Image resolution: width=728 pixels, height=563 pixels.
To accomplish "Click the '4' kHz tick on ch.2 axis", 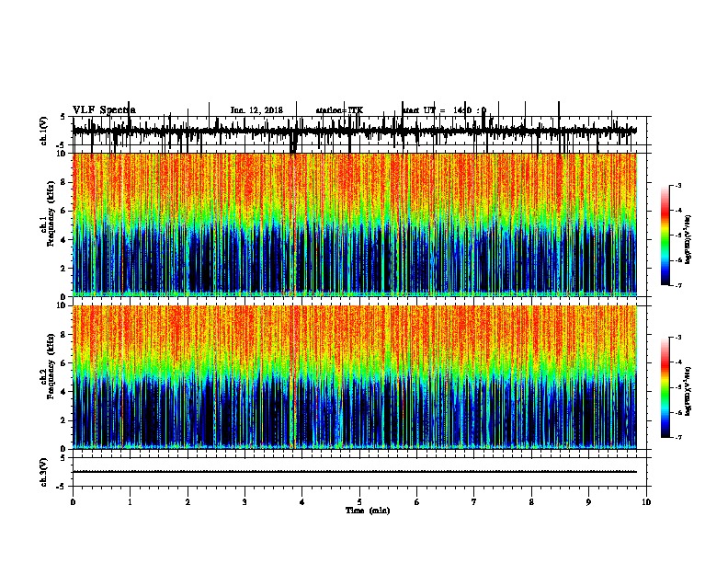I will point(63,392).
